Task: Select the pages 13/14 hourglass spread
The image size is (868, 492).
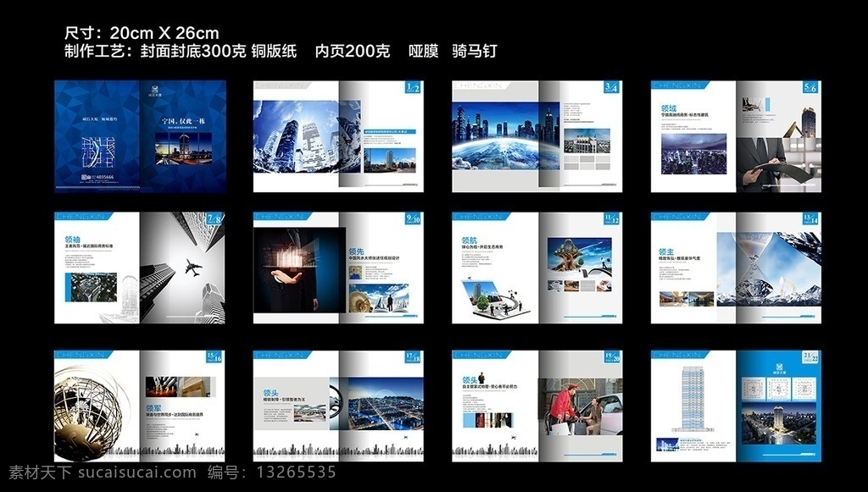Action: coord(736,268)
